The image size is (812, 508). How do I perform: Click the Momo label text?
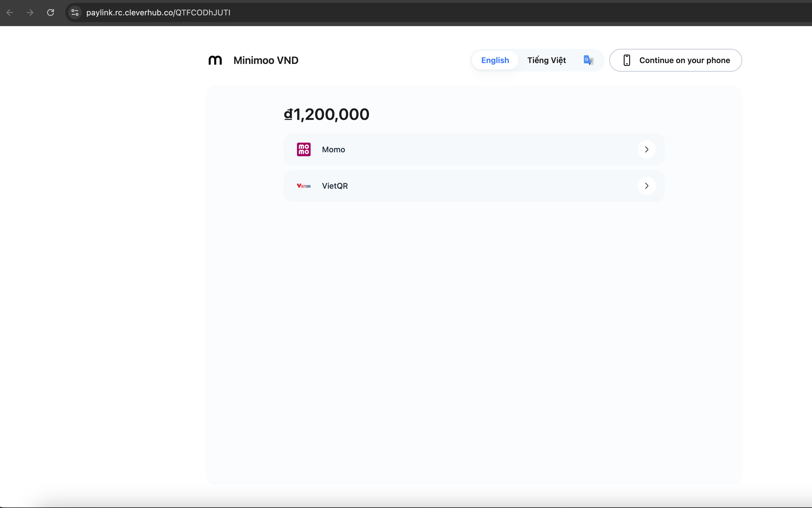point(333,149)
